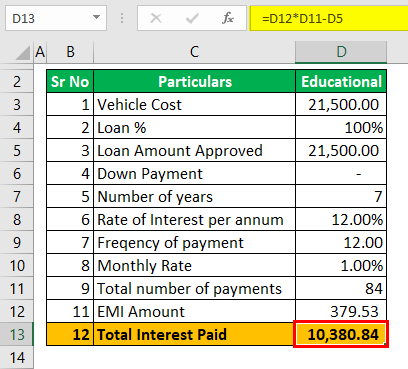Click 'Rate of Interest per annum' cell
This screenshot has height=369, width=408.
click(195, 219)
